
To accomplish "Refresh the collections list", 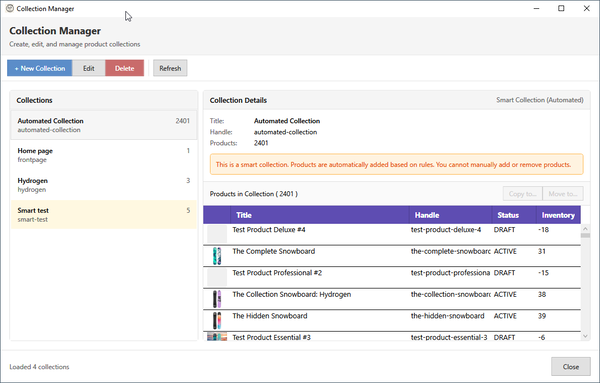I will (170, 68).
